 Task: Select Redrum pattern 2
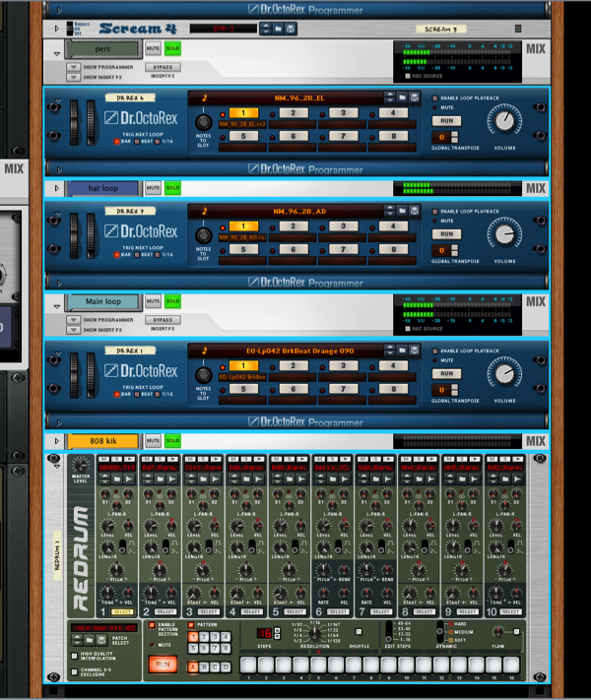click(x=204, y=637)
